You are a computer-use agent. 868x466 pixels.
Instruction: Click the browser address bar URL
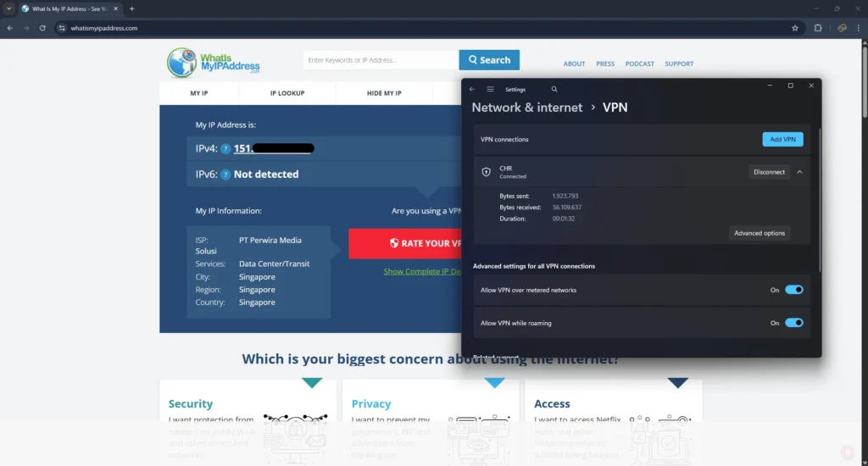pyautogui.click(x=104, y=28)
